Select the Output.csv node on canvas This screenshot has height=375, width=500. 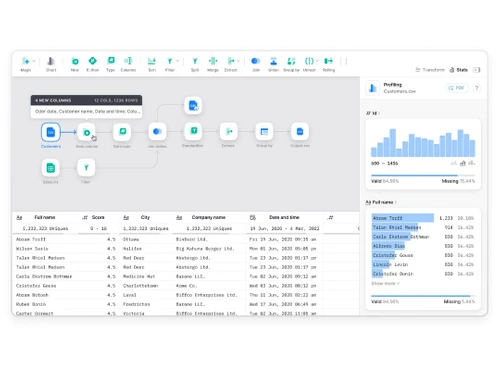click(x=300, y=132)
